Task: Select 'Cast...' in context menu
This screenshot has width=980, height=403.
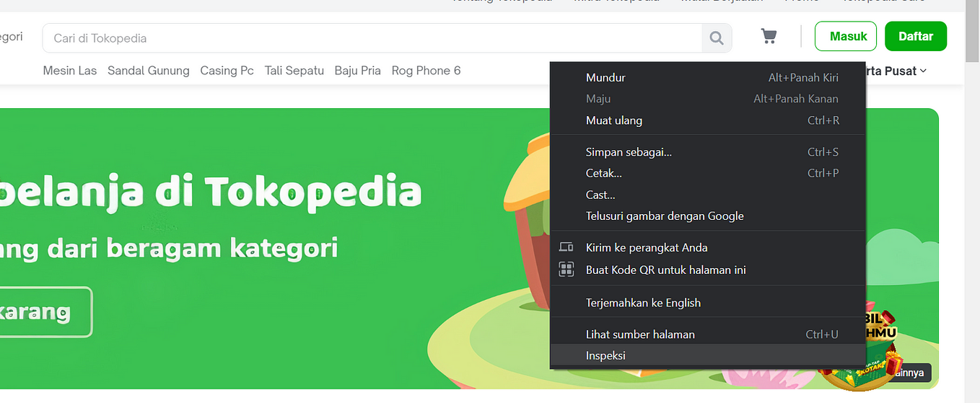Action: pyautogui.click(x=707, y=195)
